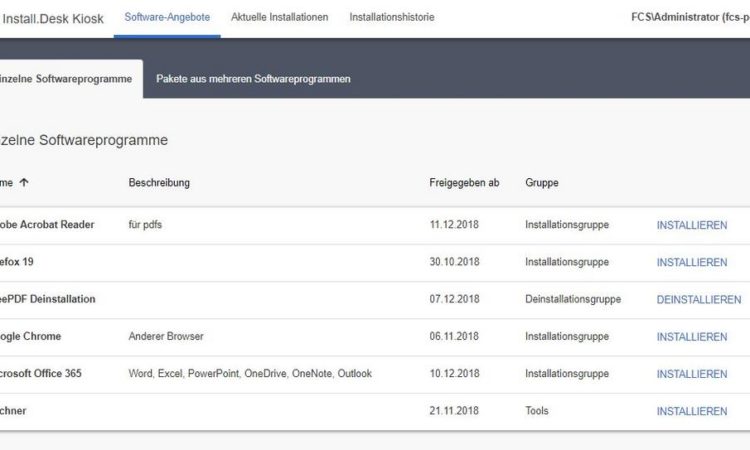Viewport: 750px width, 450px height.
Task: Toggle the Name column sort arrow
Action: (24, 182)
